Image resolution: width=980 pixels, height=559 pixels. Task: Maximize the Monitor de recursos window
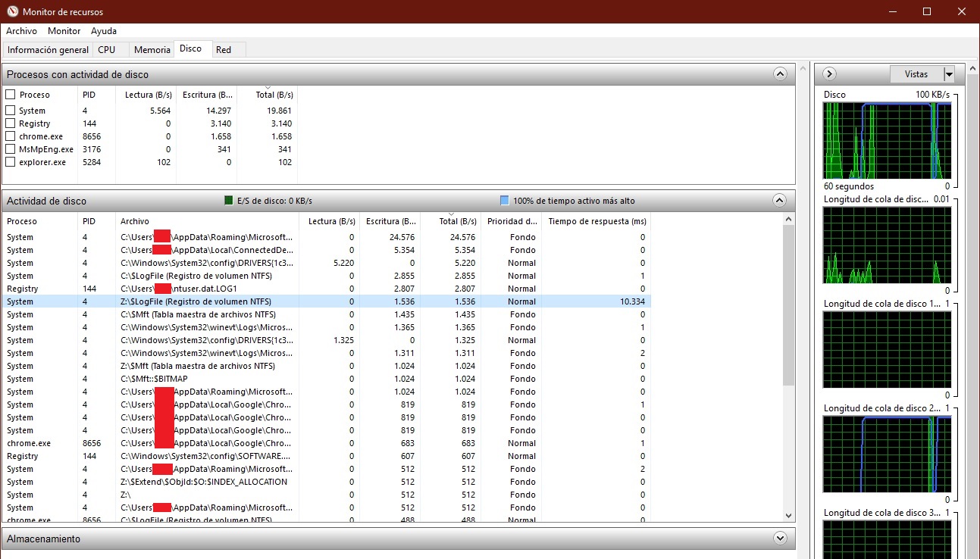(927, 11)
